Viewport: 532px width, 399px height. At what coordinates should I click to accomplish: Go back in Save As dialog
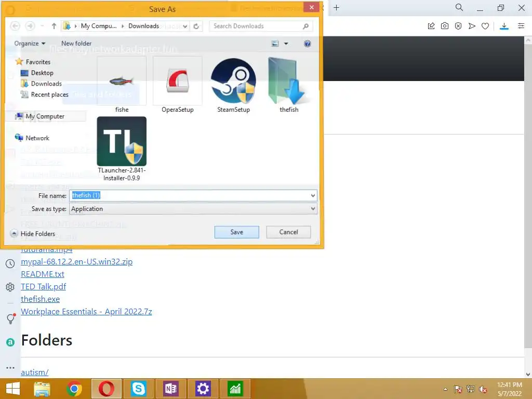pyautogui.click(x=15, y=26)
